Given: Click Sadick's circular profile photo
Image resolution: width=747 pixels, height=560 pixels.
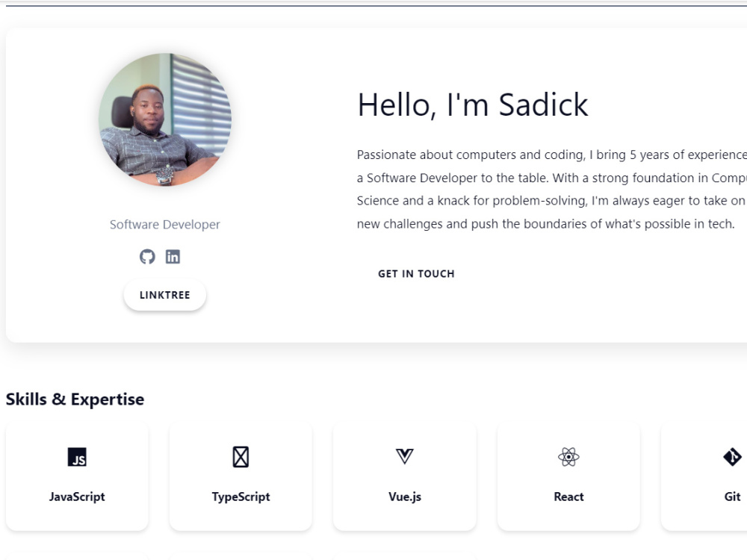Looking at the screenshot, I should point(165,119).
